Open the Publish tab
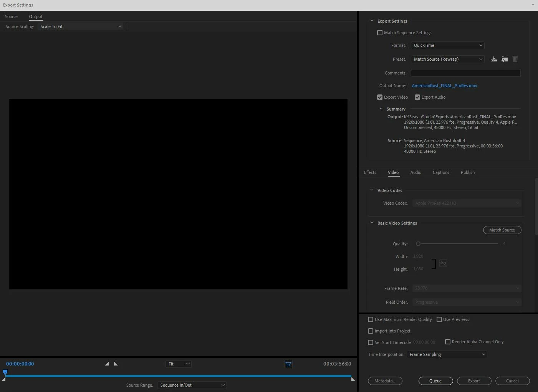 tap(468, 172)
